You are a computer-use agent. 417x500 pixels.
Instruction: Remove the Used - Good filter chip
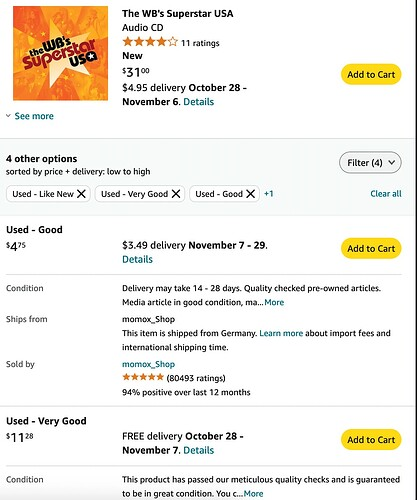tap(251, 194)
